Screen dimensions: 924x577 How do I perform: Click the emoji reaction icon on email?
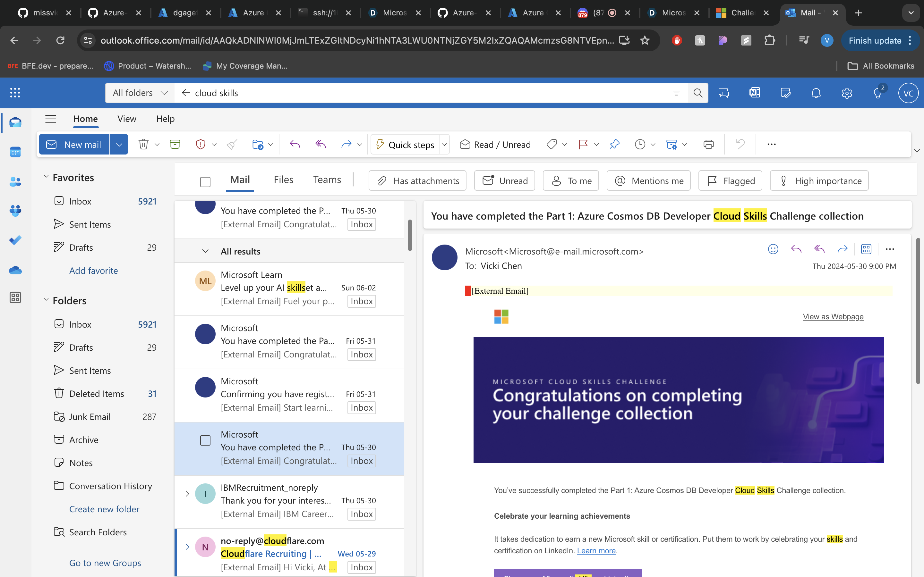click(773, 249)
